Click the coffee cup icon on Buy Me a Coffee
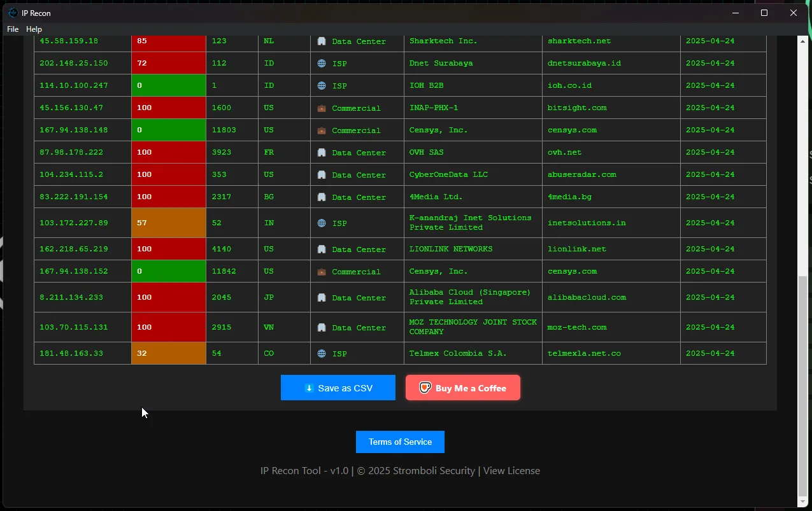The height and width of the screenshot is (511, 812). click(x=425, y=388)
